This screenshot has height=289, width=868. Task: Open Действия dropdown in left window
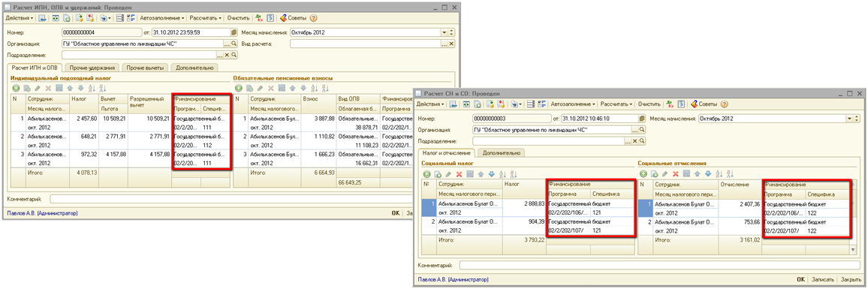[x=20, y=18]
